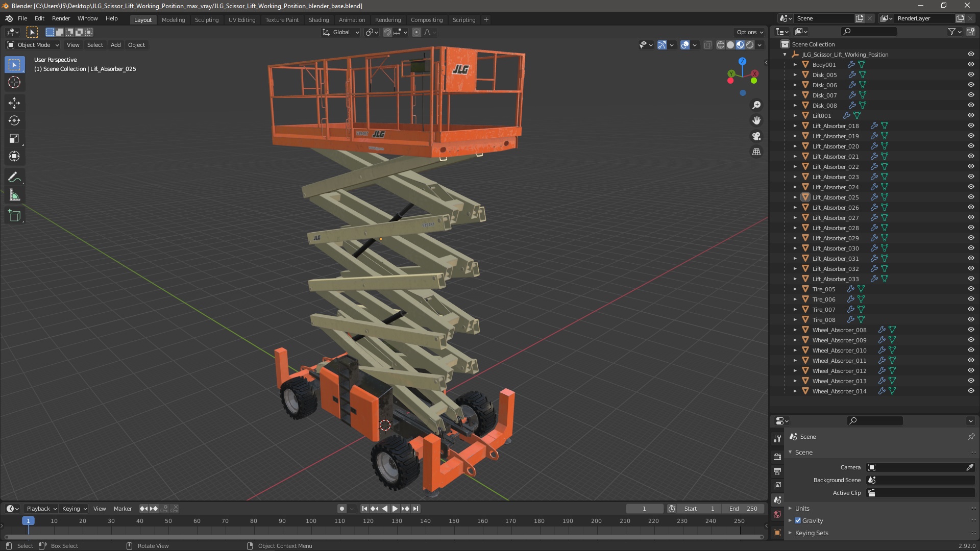Open the Tool properties tab
The image size is (980, 551).
777,439
